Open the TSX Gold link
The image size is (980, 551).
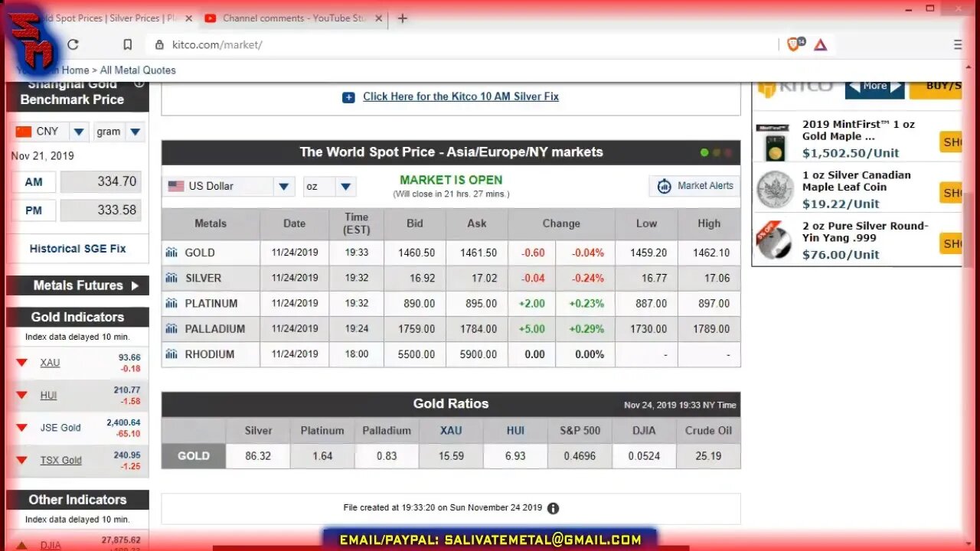pos(60,461)
